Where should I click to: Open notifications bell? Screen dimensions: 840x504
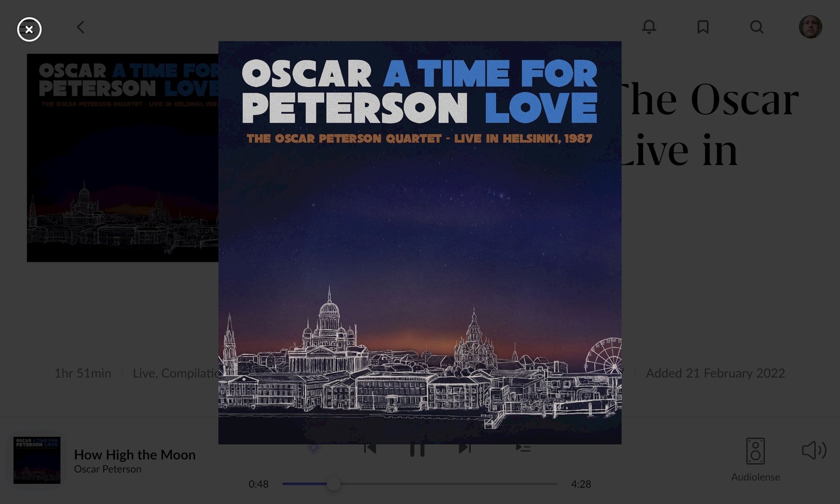tap(649, 27)
